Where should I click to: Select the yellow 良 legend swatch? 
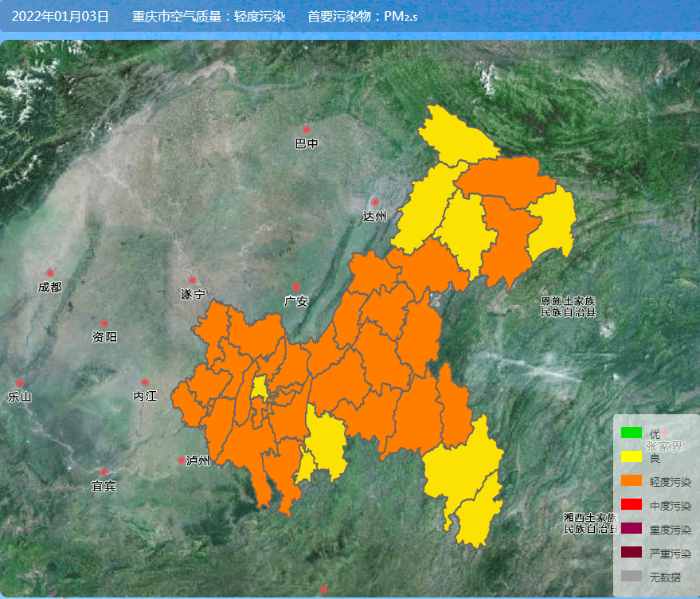pos(632,457)
